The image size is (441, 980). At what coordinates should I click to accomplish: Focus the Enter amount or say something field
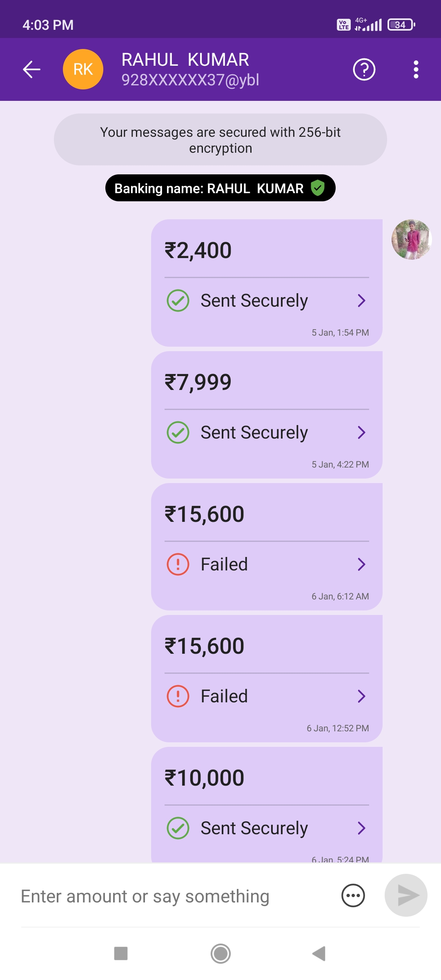[x=163, y=896]
